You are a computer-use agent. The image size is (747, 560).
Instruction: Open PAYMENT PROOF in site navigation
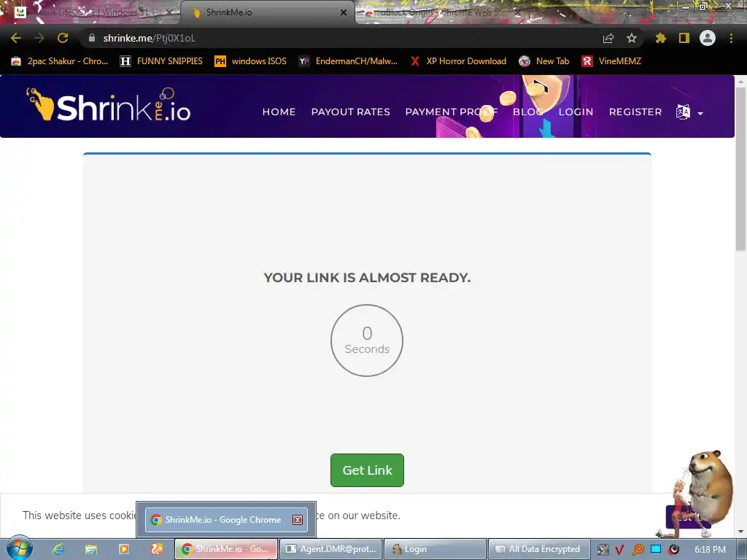[x=451, y=112]
